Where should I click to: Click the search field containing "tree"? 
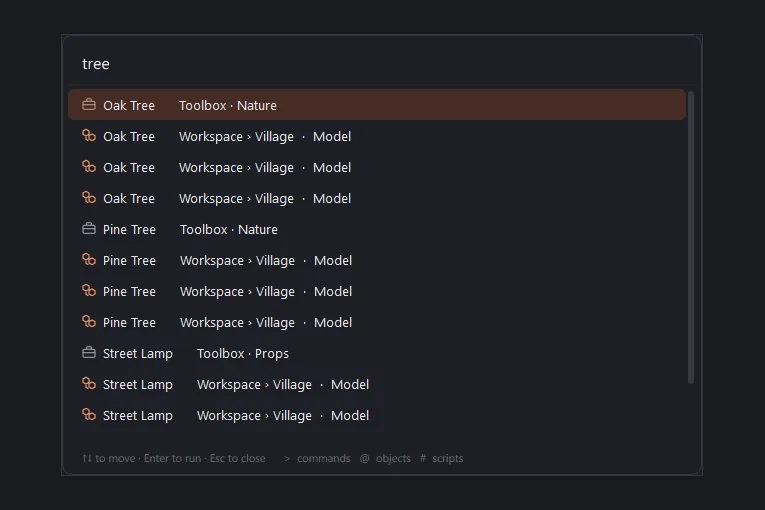pos(382,64)
